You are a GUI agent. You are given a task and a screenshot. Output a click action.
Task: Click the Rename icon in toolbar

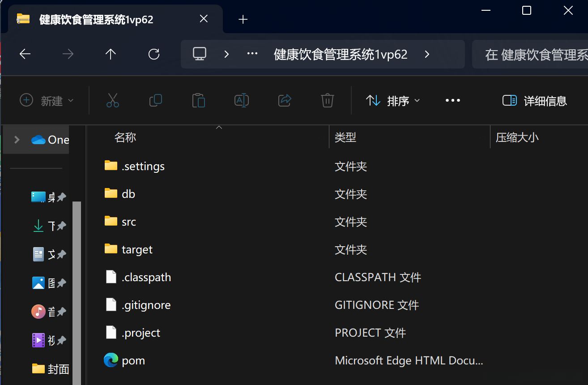(241, 100)
